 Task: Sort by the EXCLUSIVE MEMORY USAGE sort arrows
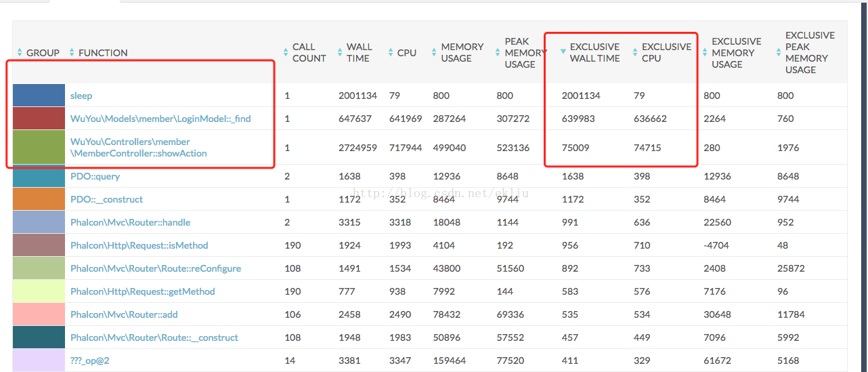tap(705, 53)
